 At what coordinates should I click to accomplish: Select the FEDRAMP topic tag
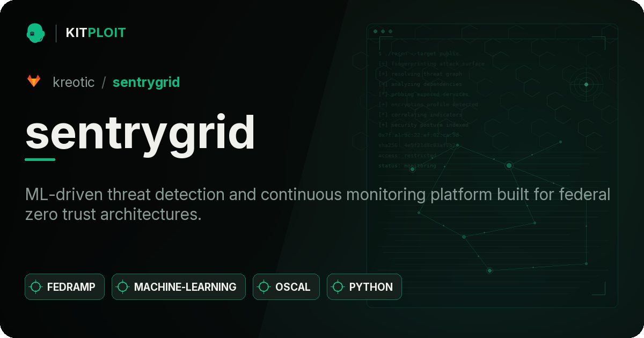[x=64, y=287]
